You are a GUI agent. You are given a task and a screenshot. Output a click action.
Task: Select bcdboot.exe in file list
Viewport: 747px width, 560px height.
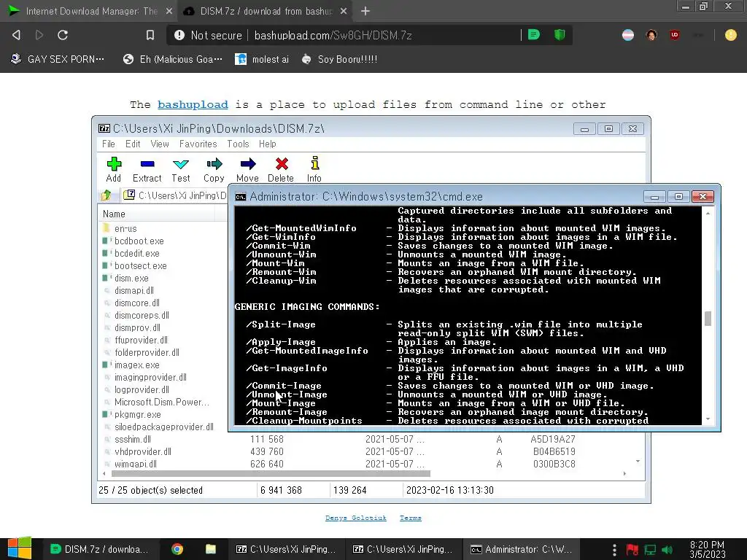[x=139, y=241]
